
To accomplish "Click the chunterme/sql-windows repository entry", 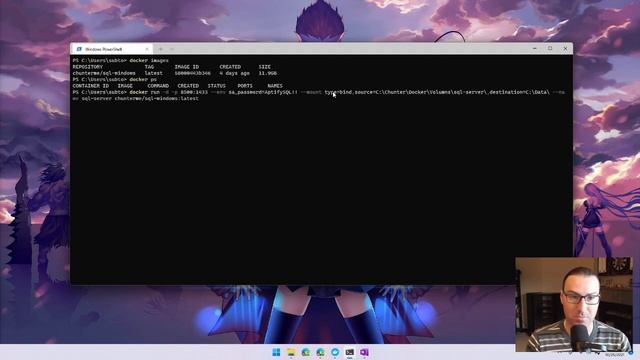I will tap(104, 73).
